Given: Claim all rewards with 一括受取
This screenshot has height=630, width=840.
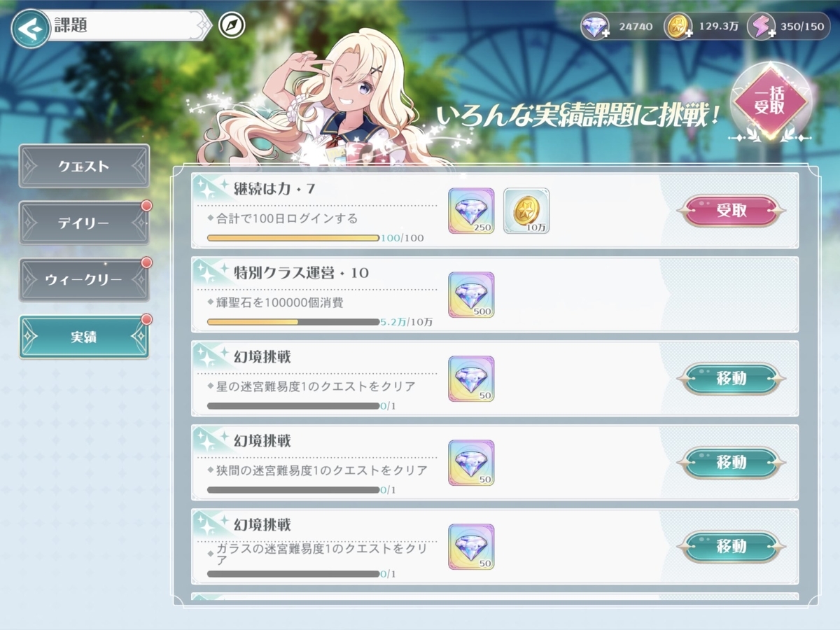Looking at the screenshot, I should (769, 101).
